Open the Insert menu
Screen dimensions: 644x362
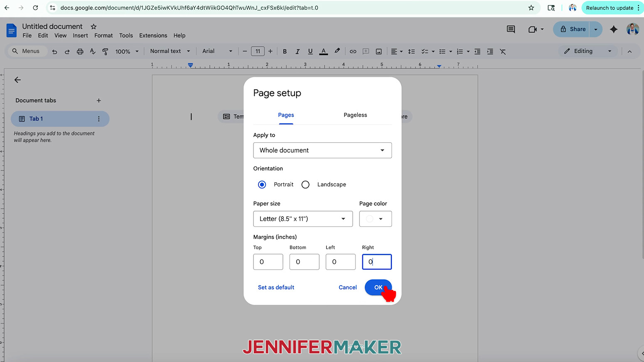(x=80, y=36)
